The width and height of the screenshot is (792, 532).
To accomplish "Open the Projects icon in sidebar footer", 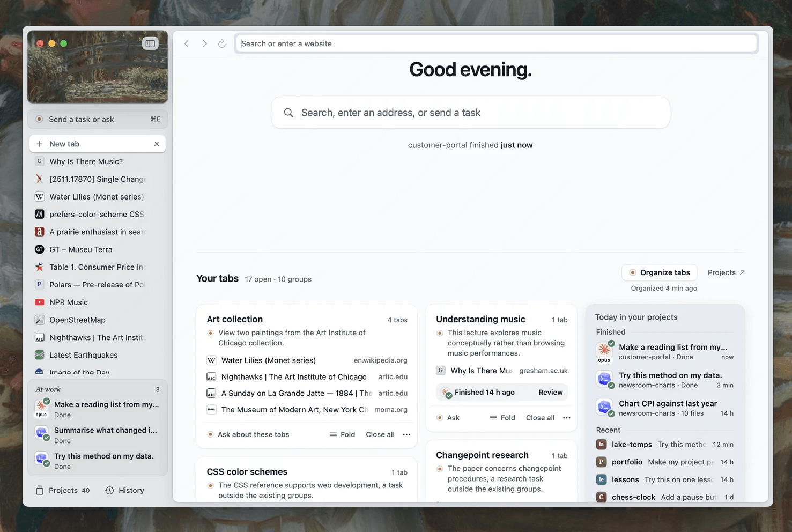I will pyautogui.click(x=40, y=490).
